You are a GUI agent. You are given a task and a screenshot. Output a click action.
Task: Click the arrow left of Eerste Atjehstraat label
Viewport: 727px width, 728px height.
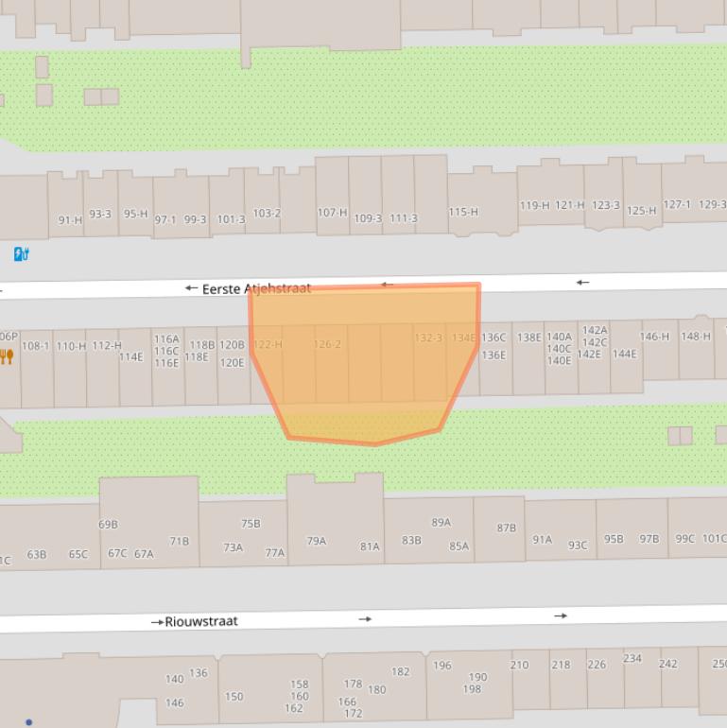click(191, 288)
